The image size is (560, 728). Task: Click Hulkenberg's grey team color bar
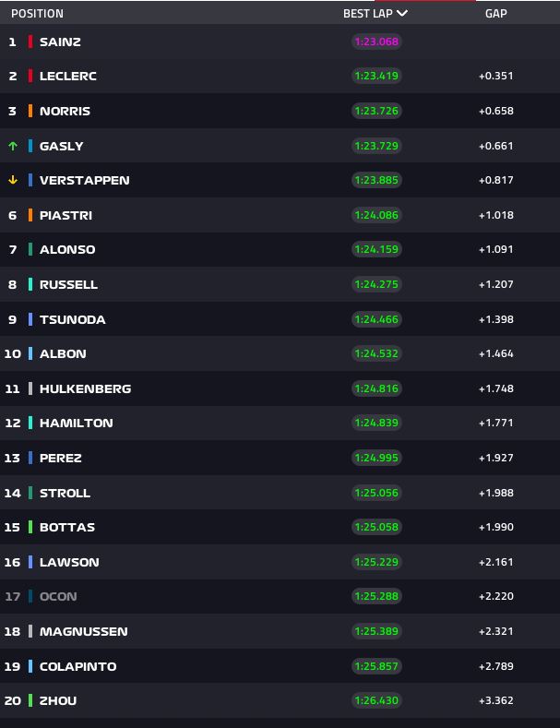30,388
